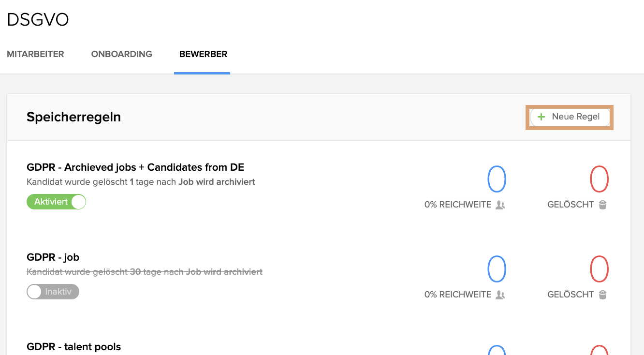Click blue reach count of GDPR - job
Viewport: 644px width, 355px height.
[497, 269]
